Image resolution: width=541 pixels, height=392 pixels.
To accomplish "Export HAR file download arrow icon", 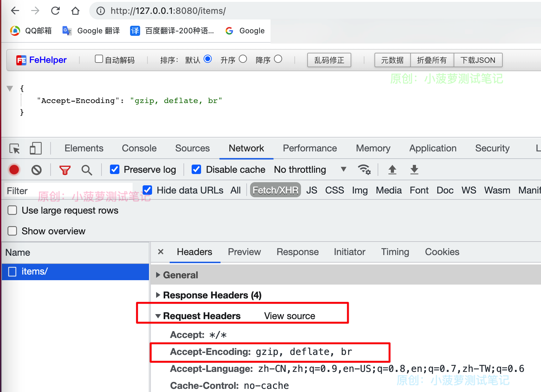I will click(414, 170).
